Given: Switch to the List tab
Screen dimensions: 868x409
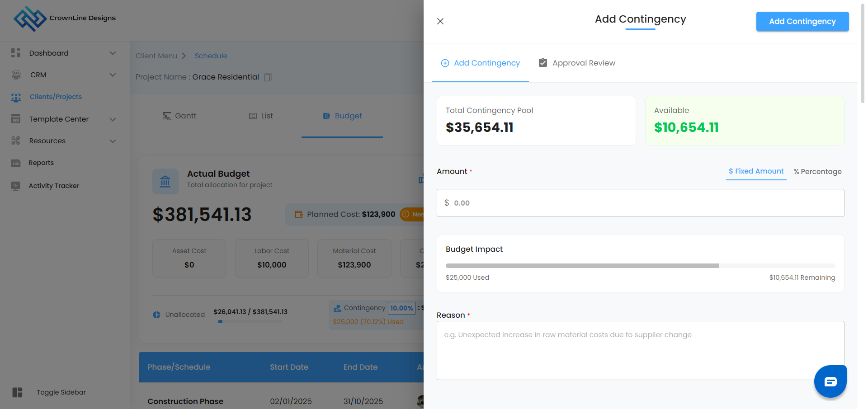Looking at the screenshot, I should [x=261, y=116].
